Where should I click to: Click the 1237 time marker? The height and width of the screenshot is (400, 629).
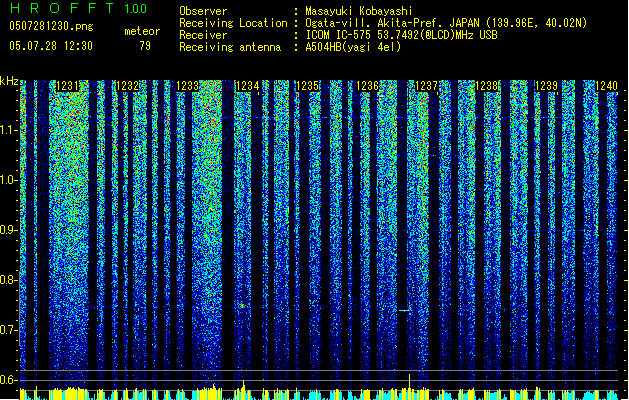[427, 86]
